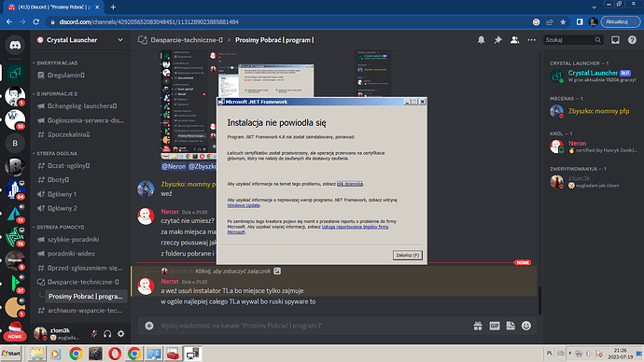Screen dimensions: 644x362
Task: Open the emoji picker
Action: pos(526,326)
